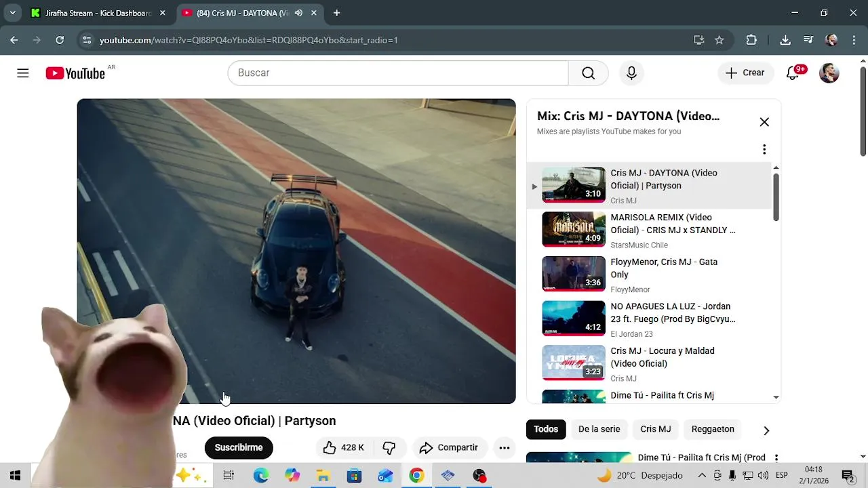Play NO APAGUES LA LUZ thumbnail
Screen dimensions: 868x488
574,319
